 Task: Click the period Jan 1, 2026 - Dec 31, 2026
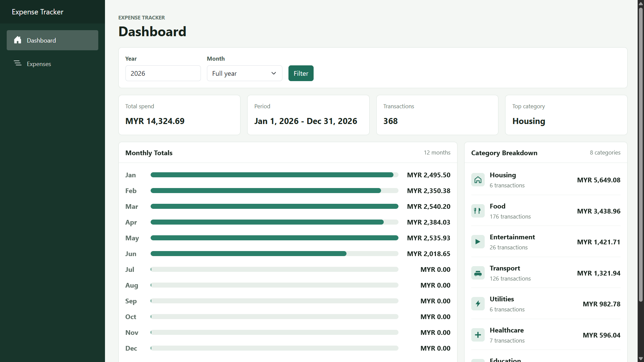point(306,121)
